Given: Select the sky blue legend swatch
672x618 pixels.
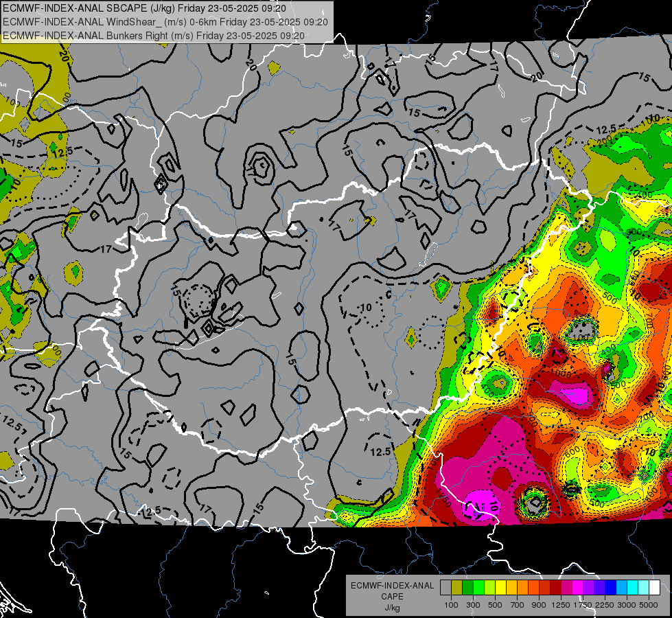Looking at the screenshot, I should (621, 588).
